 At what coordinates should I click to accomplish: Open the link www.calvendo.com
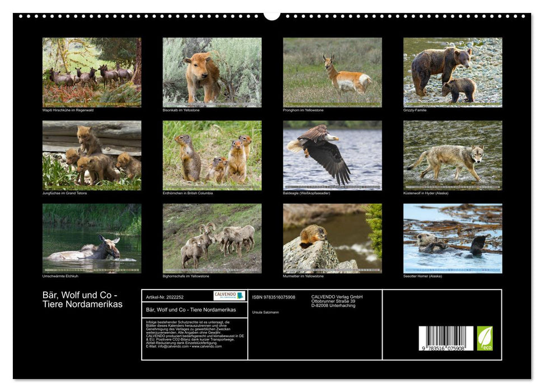tap(207, 346)
